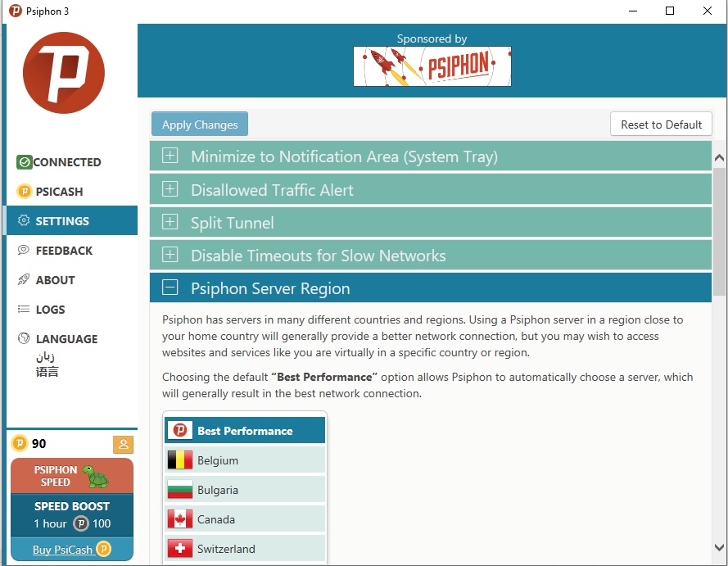This screenshot has height=566, width=728.
Task: Click the About rocket icon
Action: (x=24, y=279)
